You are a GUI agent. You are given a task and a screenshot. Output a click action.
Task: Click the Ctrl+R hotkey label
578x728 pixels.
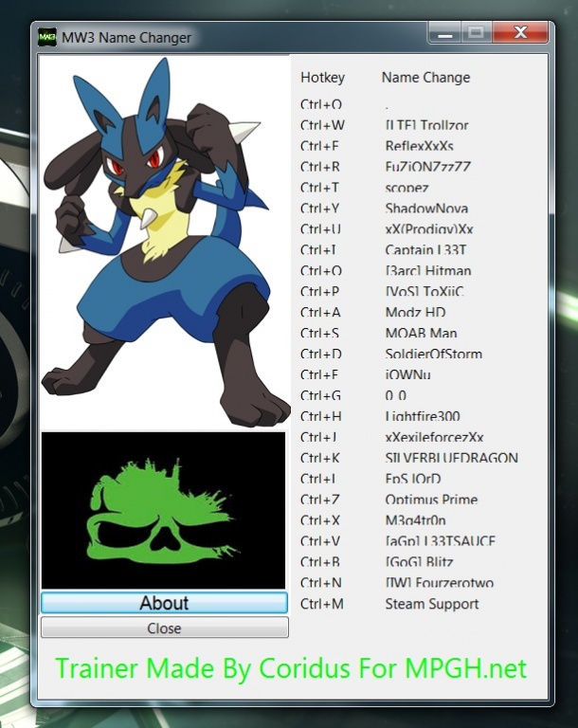(320, 167)
